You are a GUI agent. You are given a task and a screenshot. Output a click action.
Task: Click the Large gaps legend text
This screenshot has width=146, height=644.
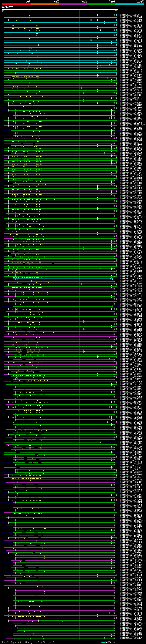point(28,642)
